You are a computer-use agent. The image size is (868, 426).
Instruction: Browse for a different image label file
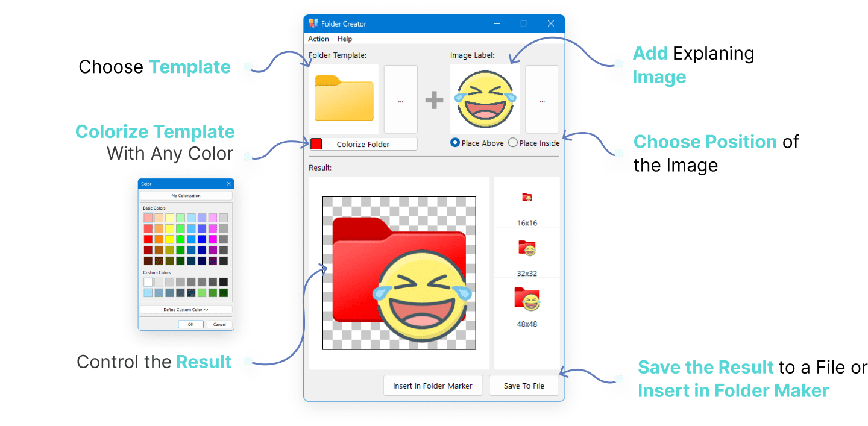point(542,99)
